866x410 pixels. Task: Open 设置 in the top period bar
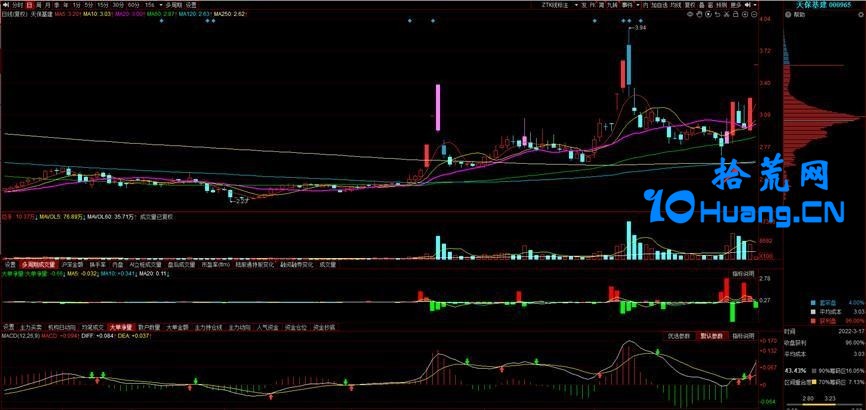191,5
